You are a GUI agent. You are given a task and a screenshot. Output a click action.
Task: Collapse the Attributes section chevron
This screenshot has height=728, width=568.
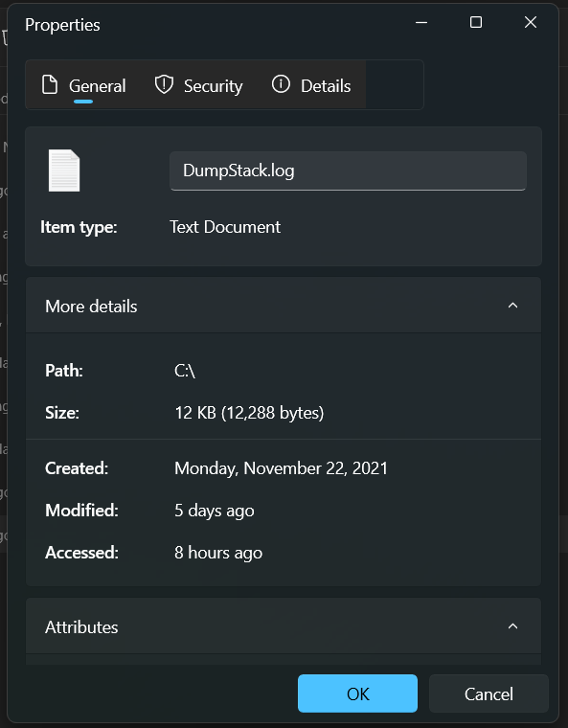[512, 626]
